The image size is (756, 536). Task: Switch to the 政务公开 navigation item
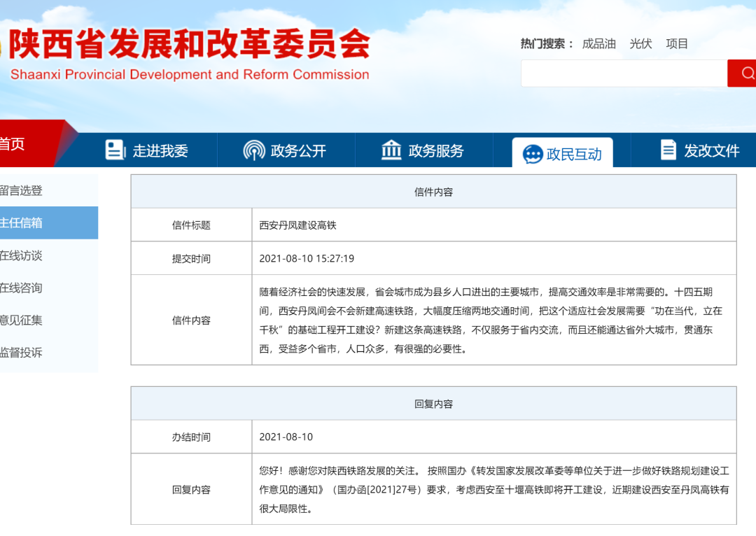[298, 150]
